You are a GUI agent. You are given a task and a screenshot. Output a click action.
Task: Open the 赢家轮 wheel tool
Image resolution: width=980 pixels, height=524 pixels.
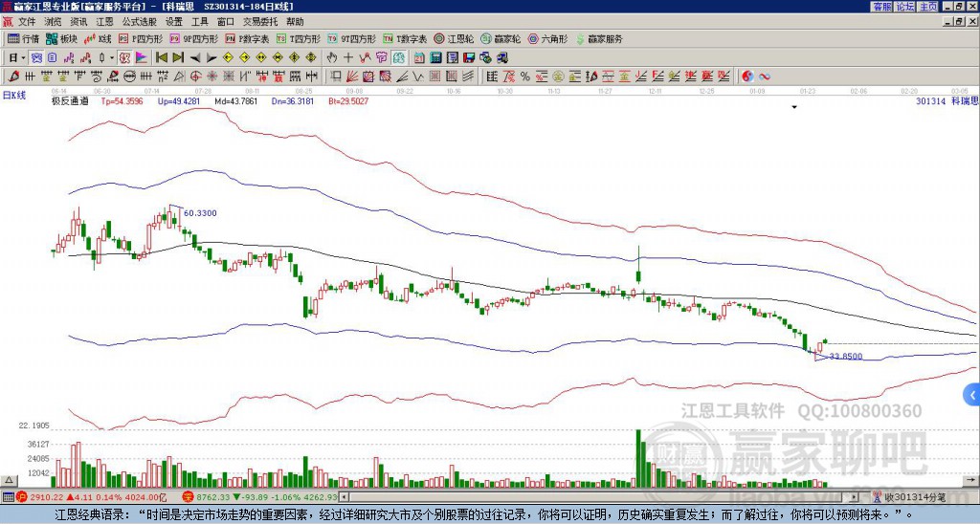[x=501, y=38]
